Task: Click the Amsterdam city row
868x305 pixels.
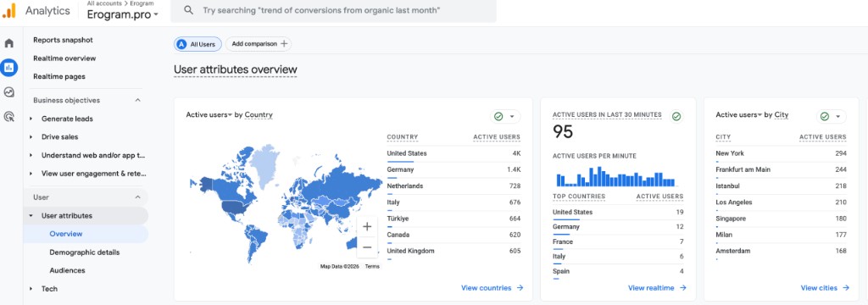Action: [781, 251]
